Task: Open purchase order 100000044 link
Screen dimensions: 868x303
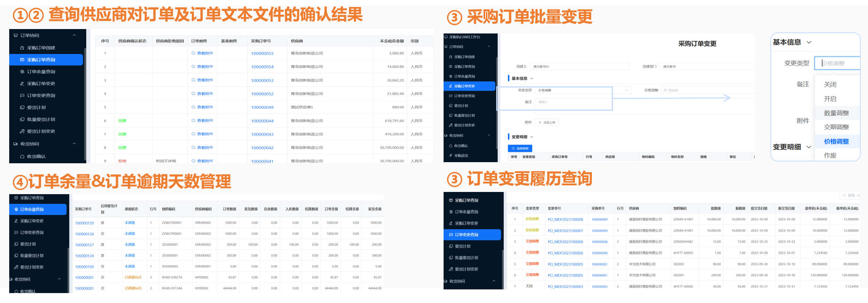Action: point(262,121)
